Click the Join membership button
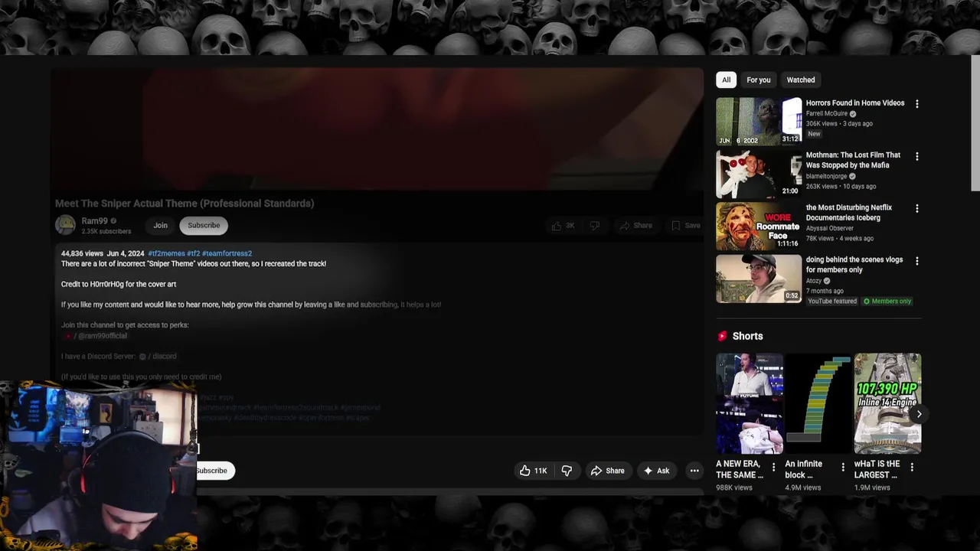 coord(160,225)
